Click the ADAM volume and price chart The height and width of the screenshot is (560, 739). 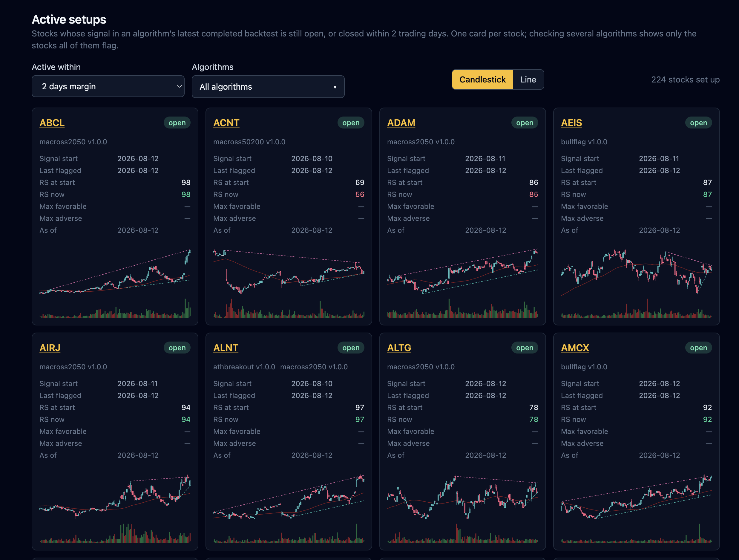(x=463, y=283)
